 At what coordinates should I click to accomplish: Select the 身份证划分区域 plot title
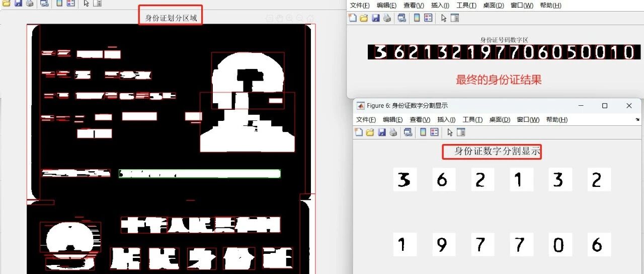coord(171,19)
